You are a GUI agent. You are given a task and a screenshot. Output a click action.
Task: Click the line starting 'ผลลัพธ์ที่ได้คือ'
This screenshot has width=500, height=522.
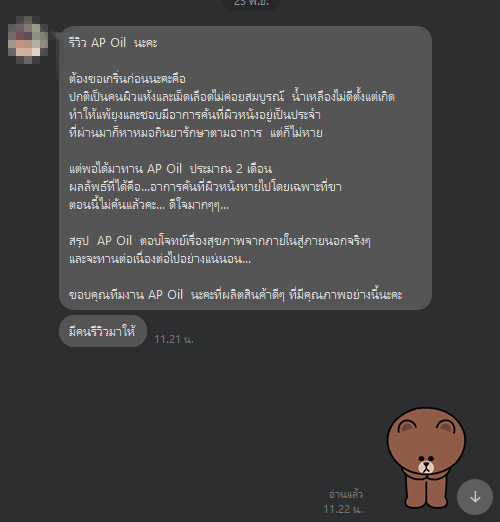coord(205,187)
